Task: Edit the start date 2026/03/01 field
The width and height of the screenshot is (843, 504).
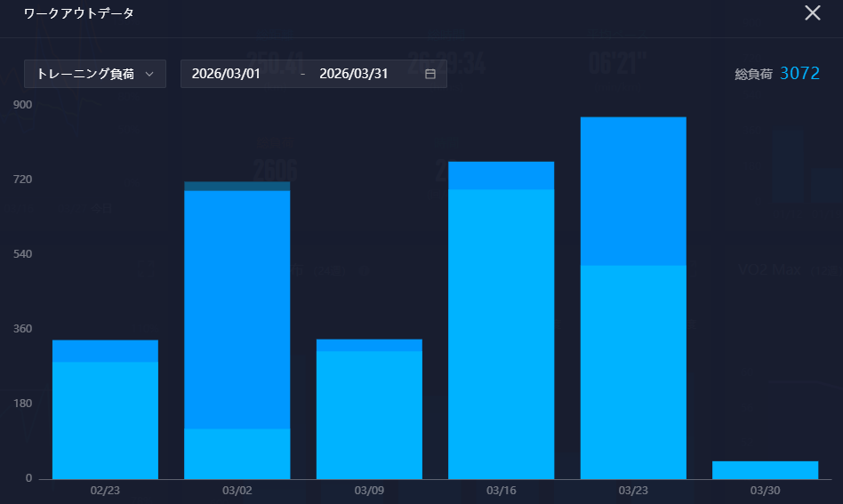Action: pos(226,74)
